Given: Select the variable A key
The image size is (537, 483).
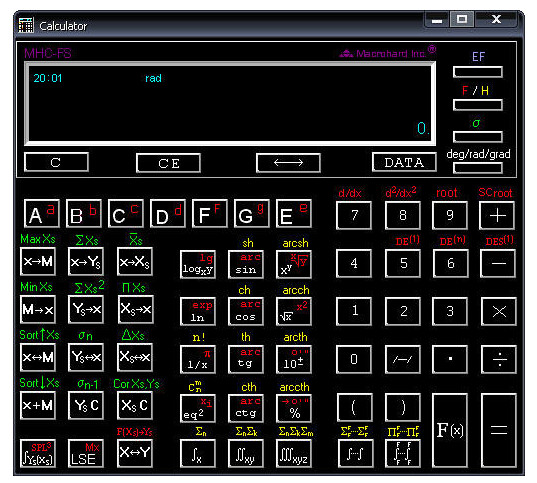Looking at the screenshot, I should [42, 213].
